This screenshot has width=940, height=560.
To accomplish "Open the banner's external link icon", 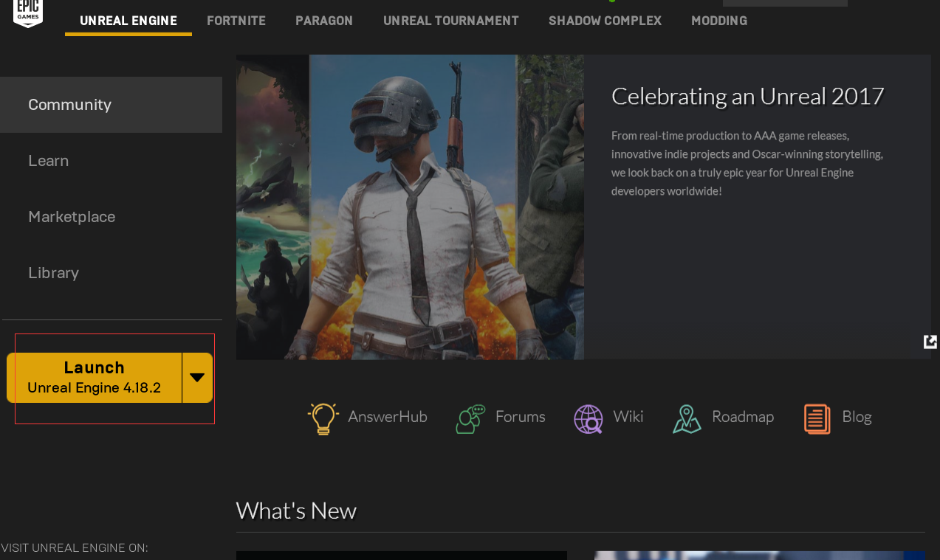I will (x=930, y=342).
